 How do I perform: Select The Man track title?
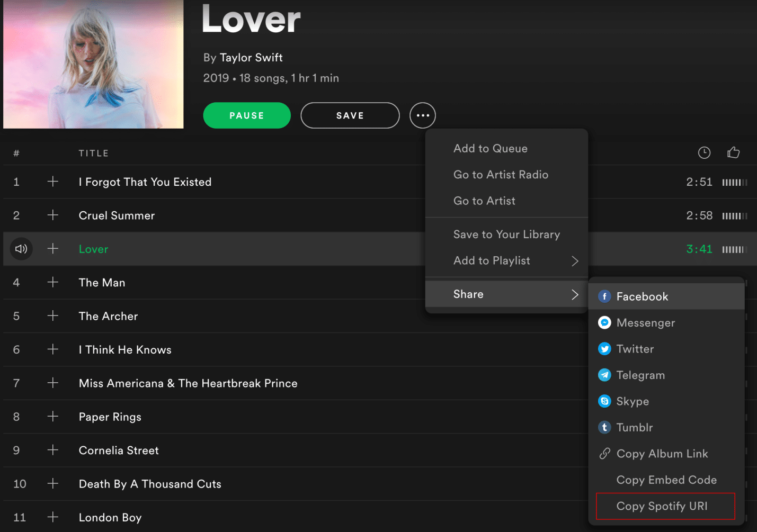[102, 283]
